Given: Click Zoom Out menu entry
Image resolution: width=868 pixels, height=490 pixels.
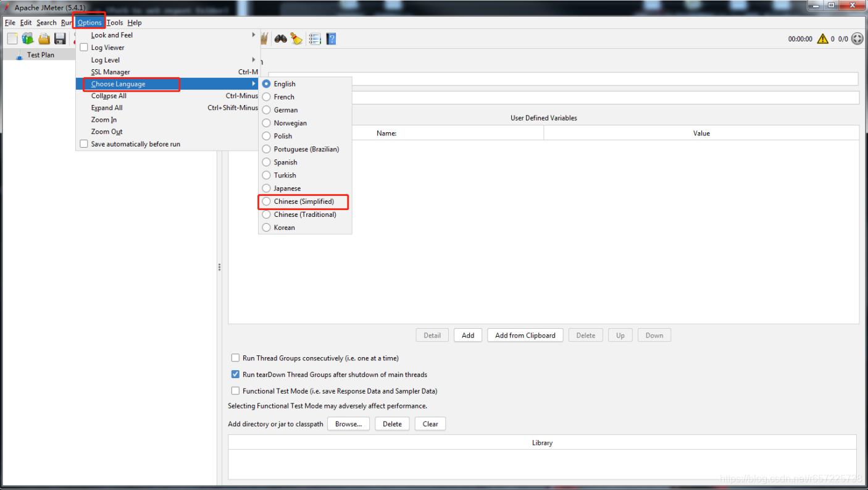Looking at the screenshot, I should click(167, 132).
